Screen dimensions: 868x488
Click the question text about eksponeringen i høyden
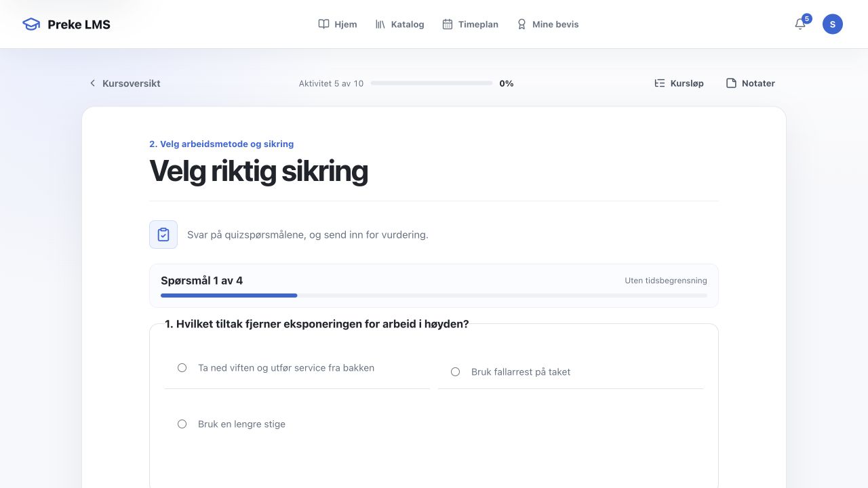coord(317,324)
